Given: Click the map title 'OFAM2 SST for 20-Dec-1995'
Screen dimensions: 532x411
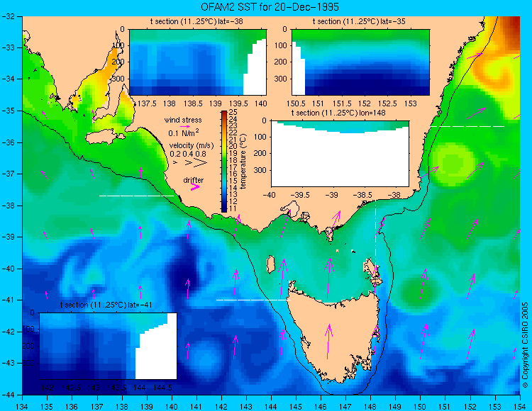Looking at the screenshot, I should click(270, 7).
